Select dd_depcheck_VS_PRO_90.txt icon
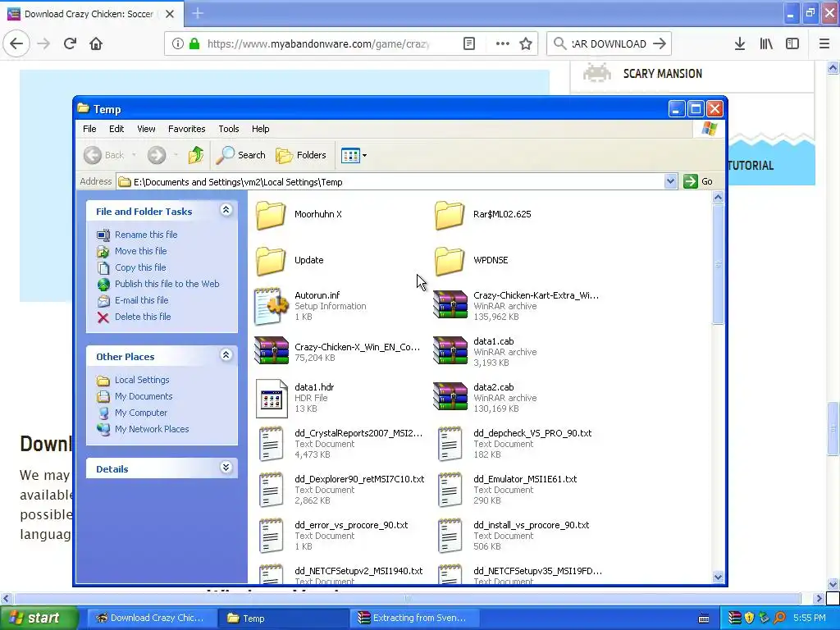The image size is (840, 630). pyautogui.click(x=450, y=444)
